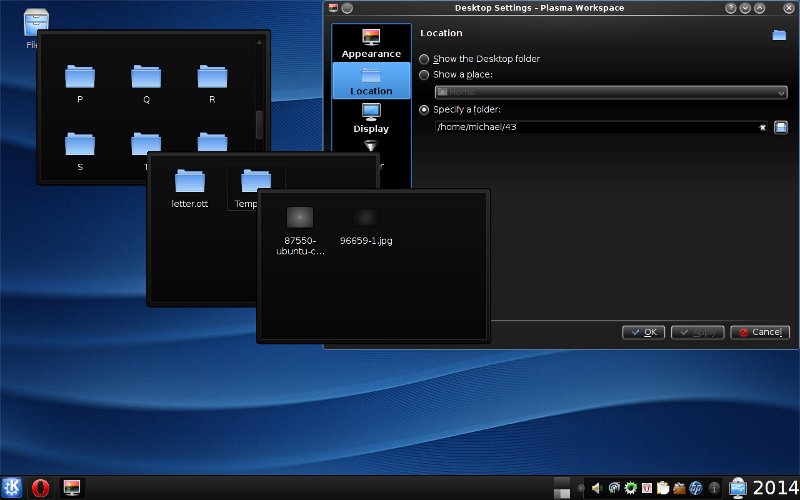
Task: Click the folder view scrollbar handle
Action: coord(260,123)
